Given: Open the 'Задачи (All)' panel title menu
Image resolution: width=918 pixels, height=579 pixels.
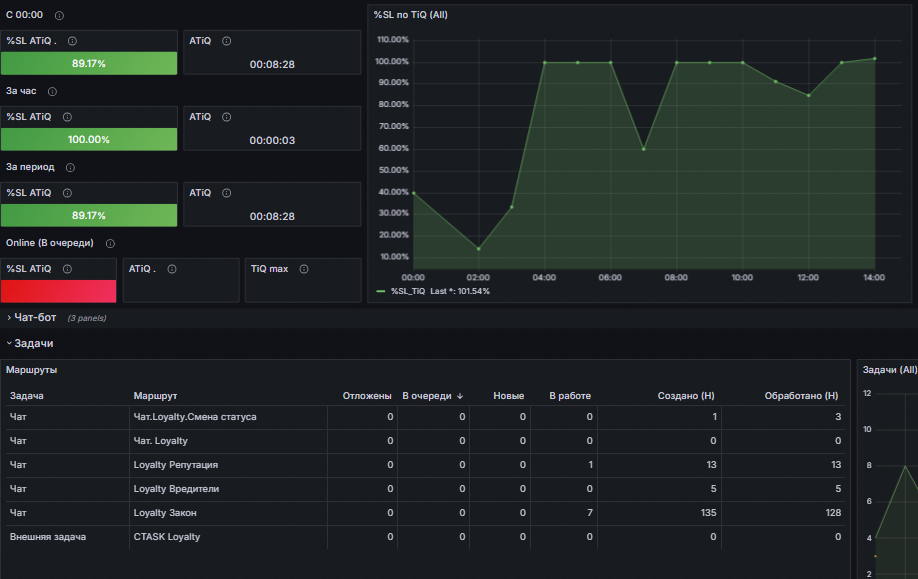Looking at the screenshot, I should click(889, 370).
